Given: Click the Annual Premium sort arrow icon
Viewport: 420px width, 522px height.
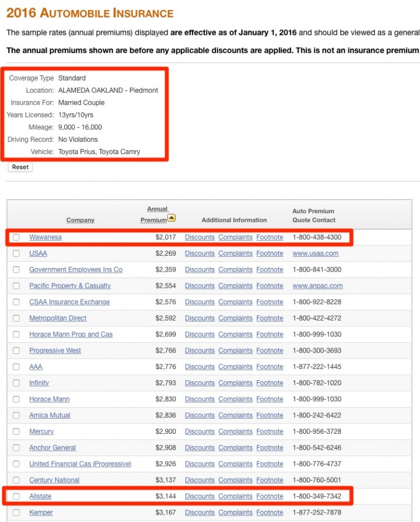Looking at the screenshot, I should 171,218.
